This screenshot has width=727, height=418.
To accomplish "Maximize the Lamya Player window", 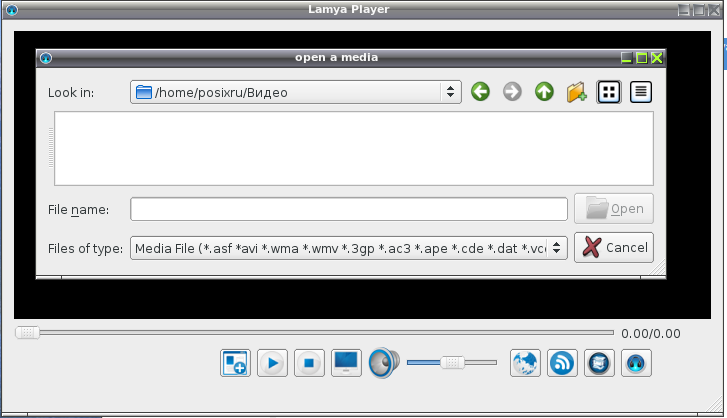I will click(699, 10).
